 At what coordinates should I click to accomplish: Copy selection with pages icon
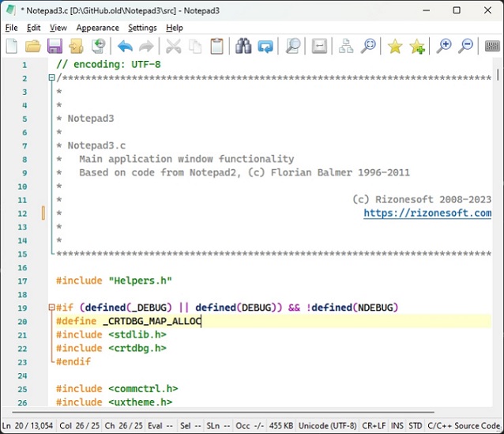click(x=195, y=46)
